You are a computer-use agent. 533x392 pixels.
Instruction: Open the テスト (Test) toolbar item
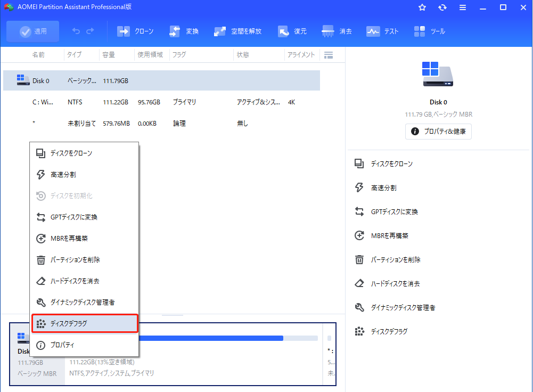click(x=382, y=31)
